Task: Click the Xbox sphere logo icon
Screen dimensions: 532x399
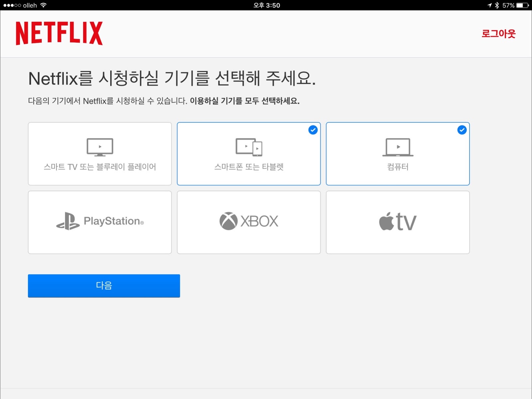Action: pos(228,221)
